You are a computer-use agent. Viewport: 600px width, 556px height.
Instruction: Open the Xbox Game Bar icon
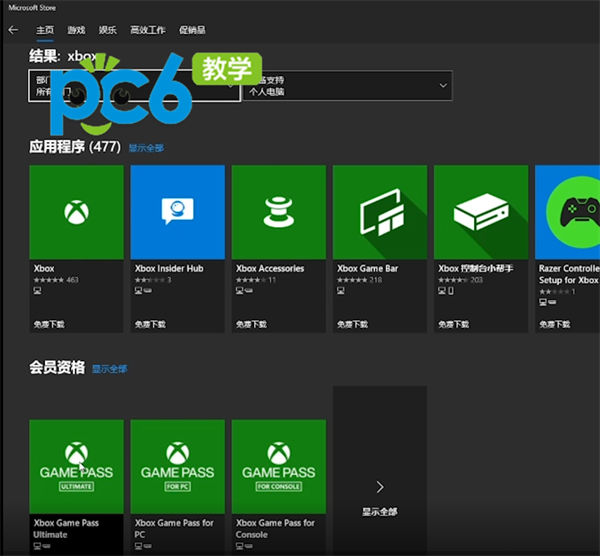[379, 212]
